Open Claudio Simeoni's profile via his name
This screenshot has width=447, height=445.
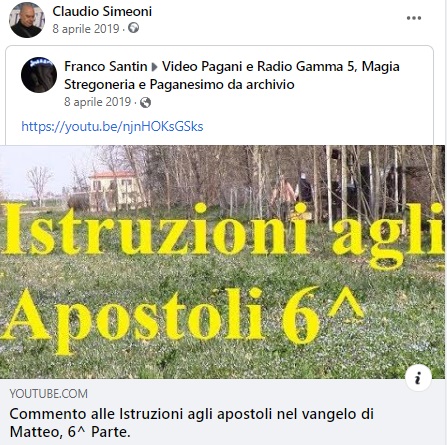[102, 11]
